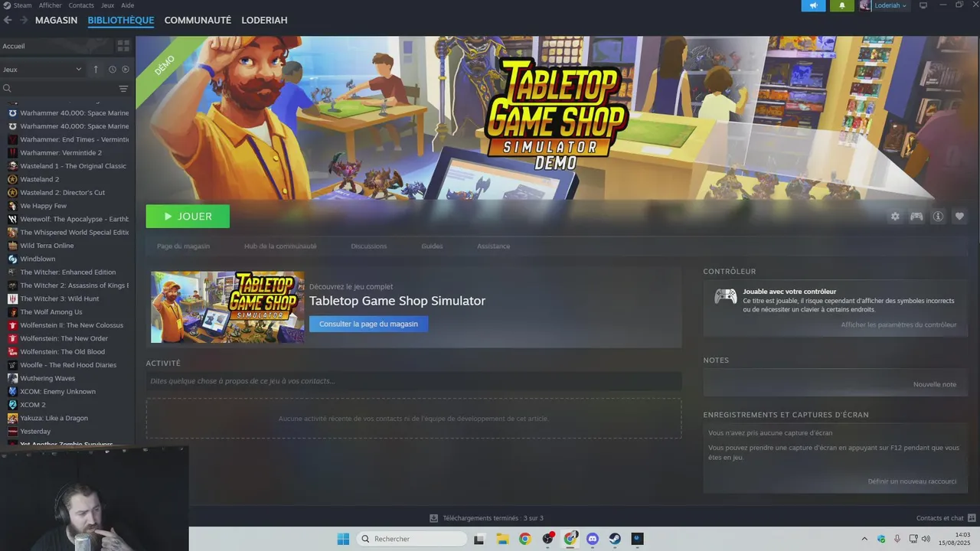
Task: Add game to favorites heart icon
Action: coord(959,217)
